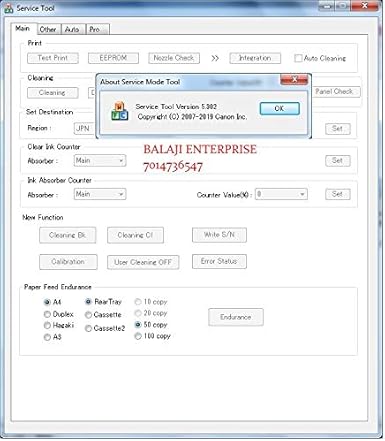This screenshot has width=385, height=441.
Task: Click the double arrow next to Nozzle Check
Action: [x=215, y=58]
